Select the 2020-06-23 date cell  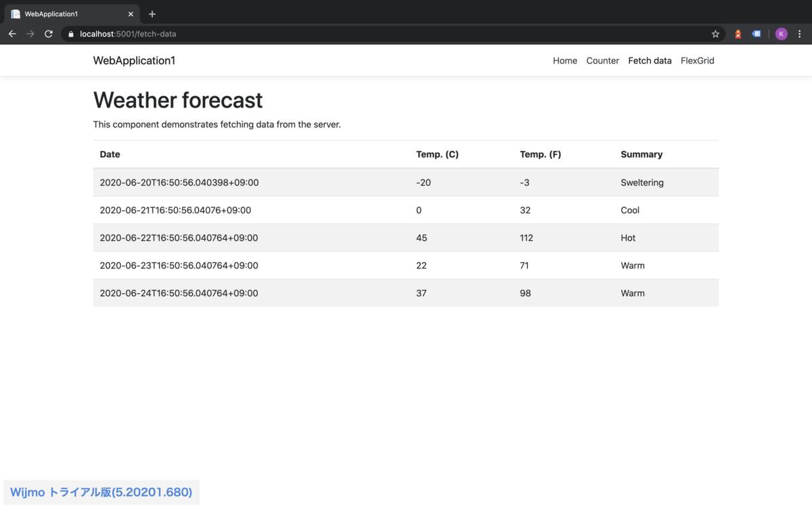(251, 266)
